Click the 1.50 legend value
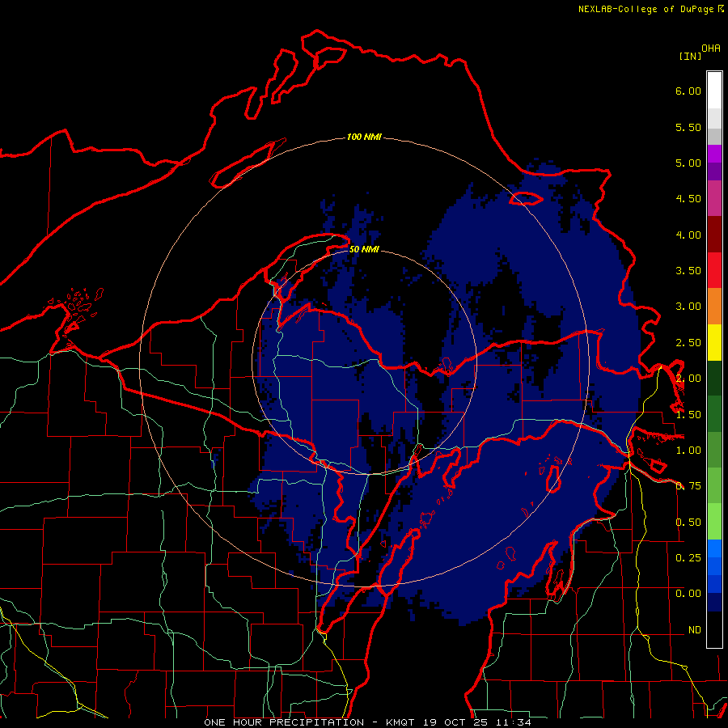 [x=688, y=415]
